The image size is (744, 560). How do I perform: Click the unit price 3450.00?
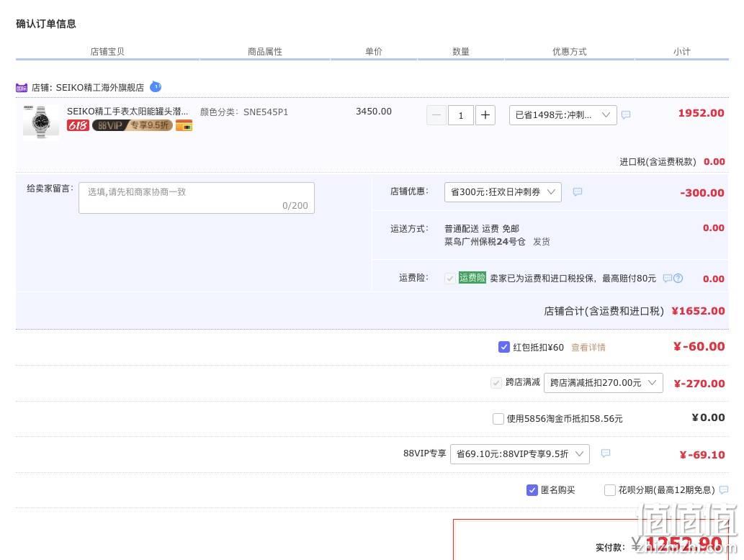374,112
